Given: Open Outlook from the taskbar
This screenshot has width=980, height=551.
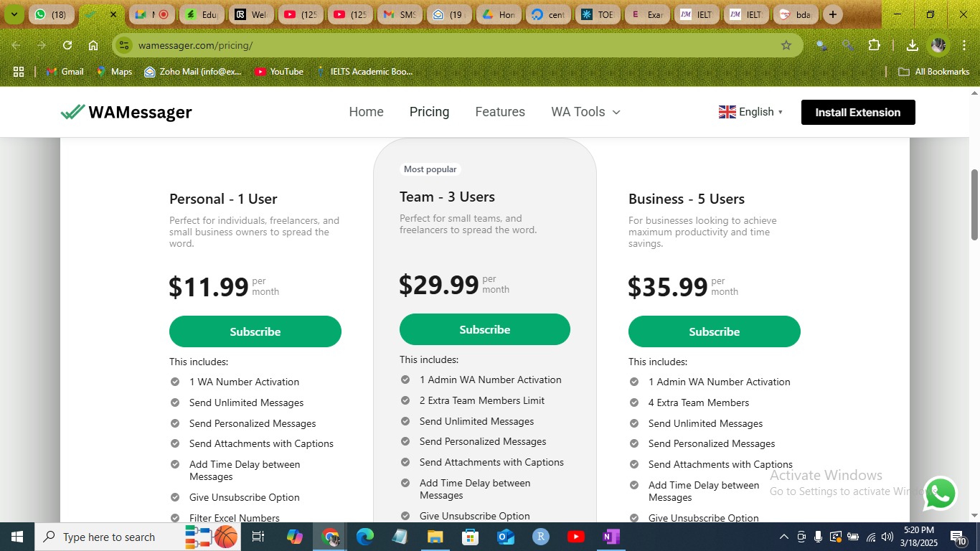Looking at the screenshot, I should pyautogui.click(x=506, y=537).
